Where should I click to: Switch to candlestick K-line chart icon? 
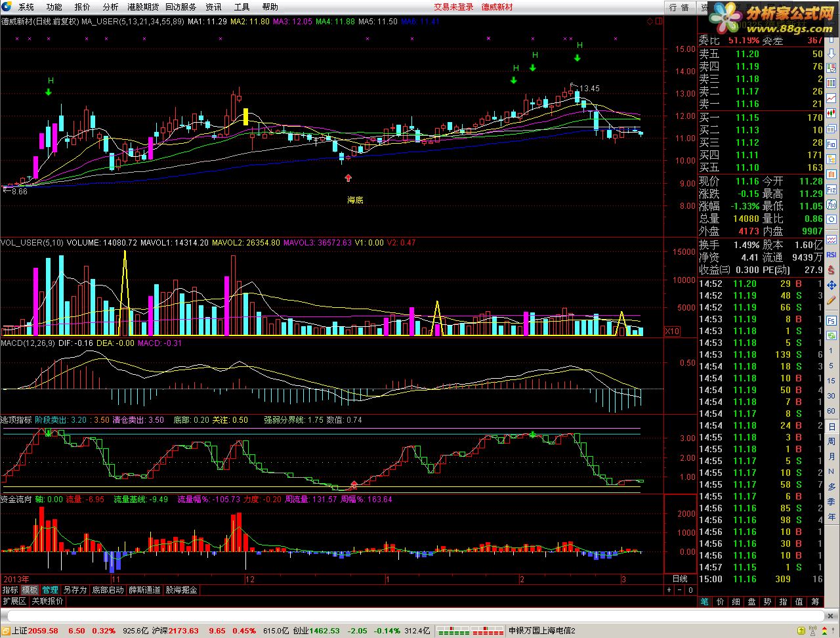click(831, 113)
